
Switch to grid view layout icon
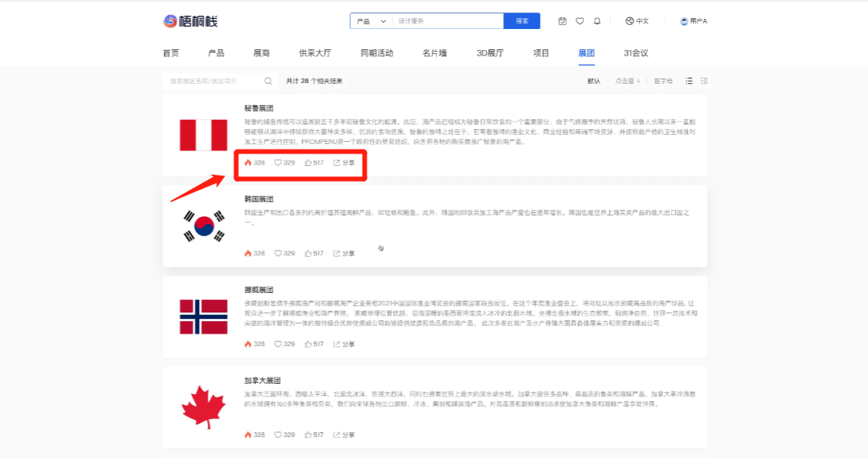[703, 81]
